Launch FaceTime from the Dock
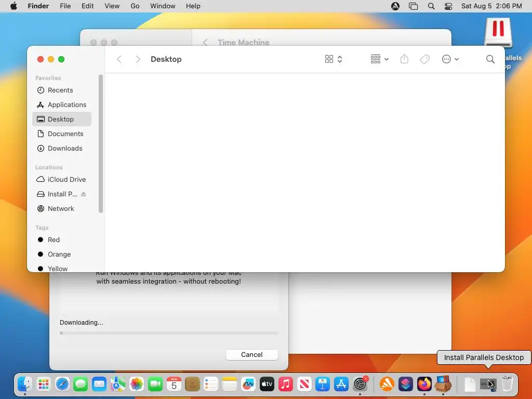The image size is (532, 399). pyautogui.click(x=155, y=384)
